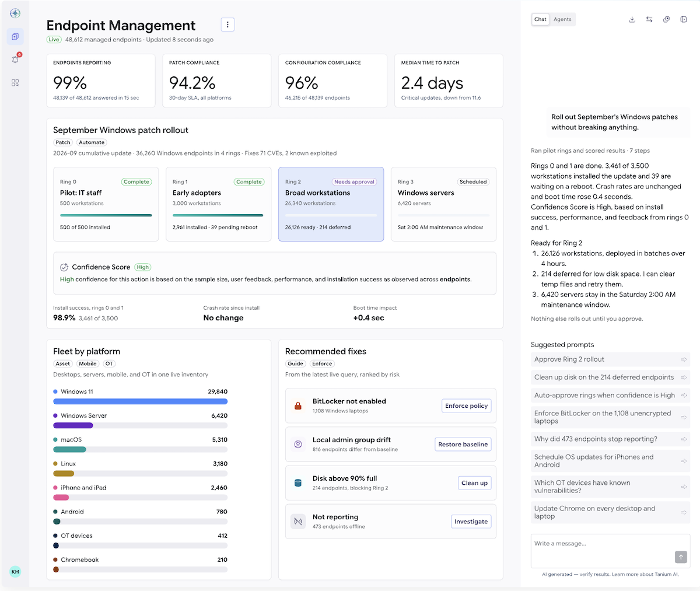This screenshot has height=591, width=700.
Task: Click the Disk above 90% full icon
Action: point(298,482)
